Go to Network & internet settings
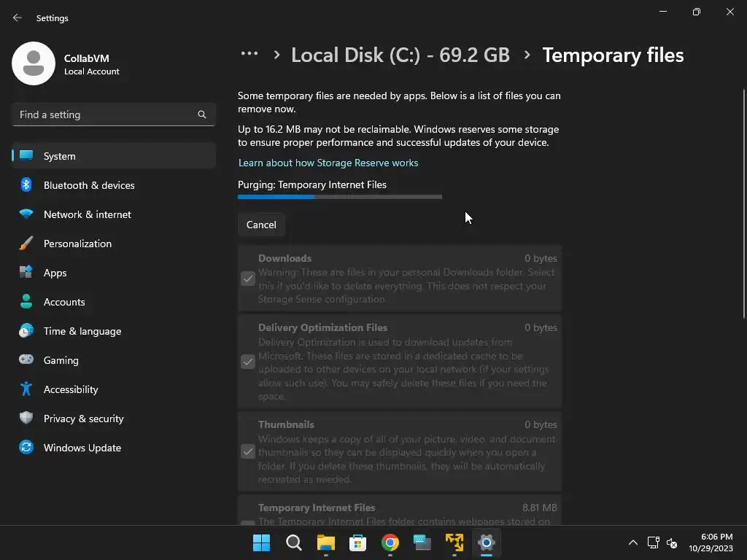747x560 pixels. (88, 214)
